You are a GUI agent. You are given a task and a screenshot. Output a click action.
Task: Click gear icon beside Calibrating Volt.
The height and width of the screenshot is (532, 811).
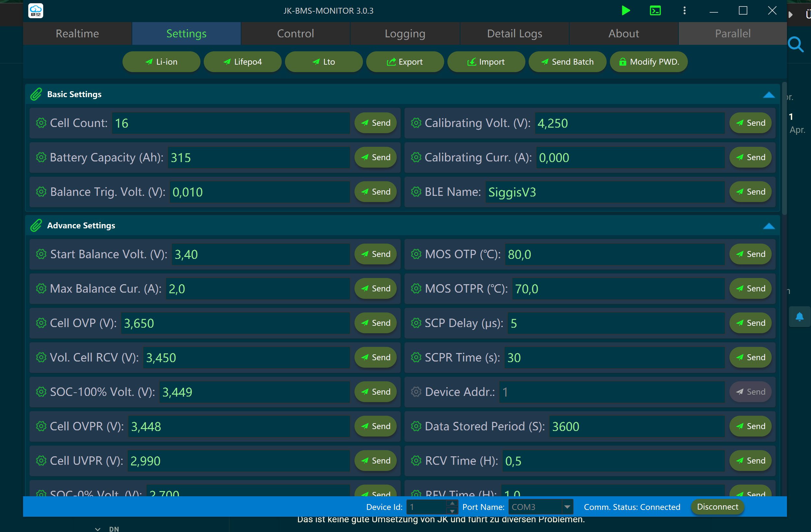point(416,123)
